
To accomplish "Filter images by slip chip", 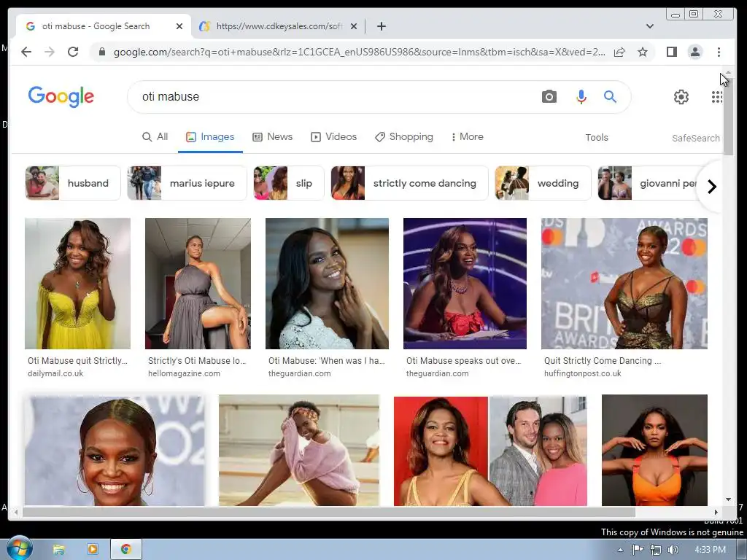I will click(x=289, y=183).
